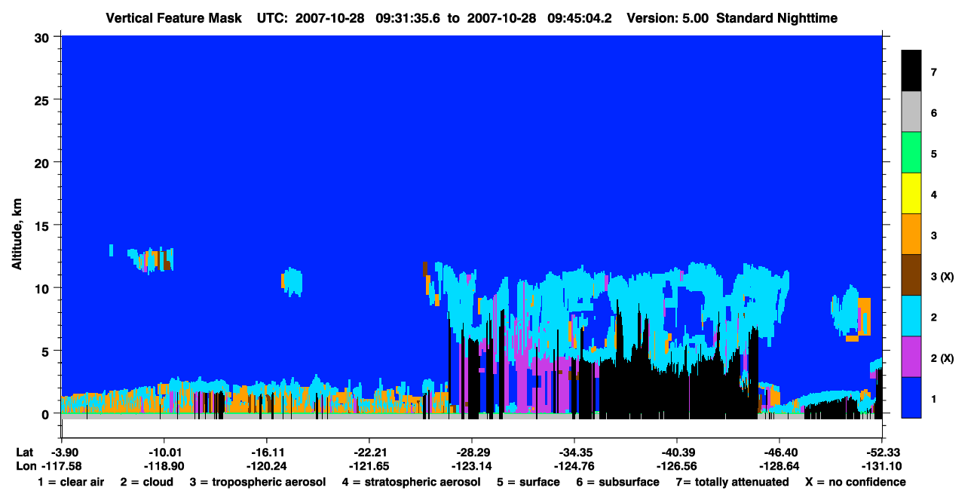Click the latitude value -34.35

click(574, 452)
